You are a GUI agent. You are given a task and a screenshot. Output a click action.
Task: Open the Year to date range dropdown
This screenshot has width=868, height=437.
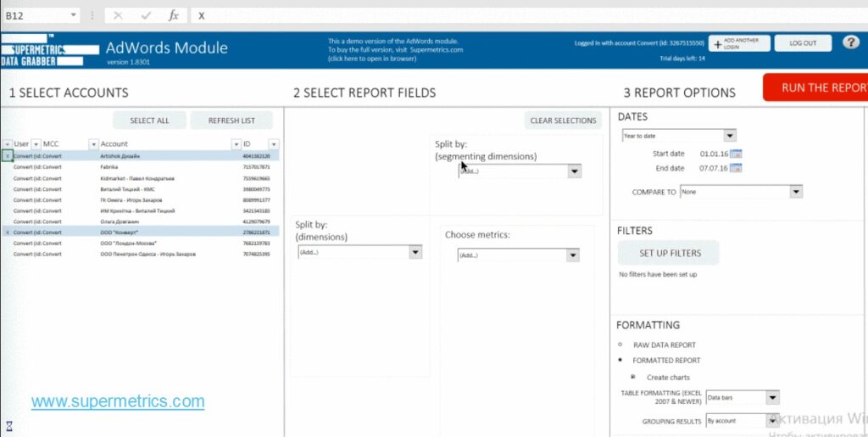tap(730, 136)
